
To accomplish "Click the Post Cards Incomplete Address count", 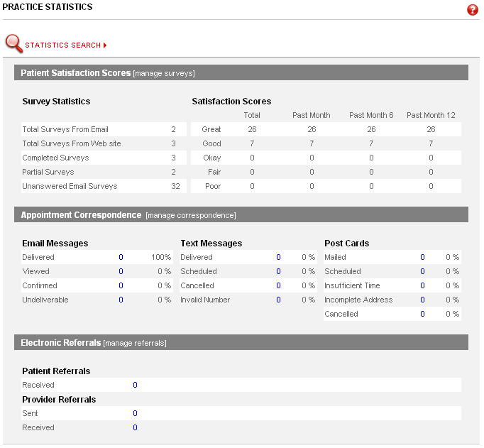I will click(x=422, y=300).
